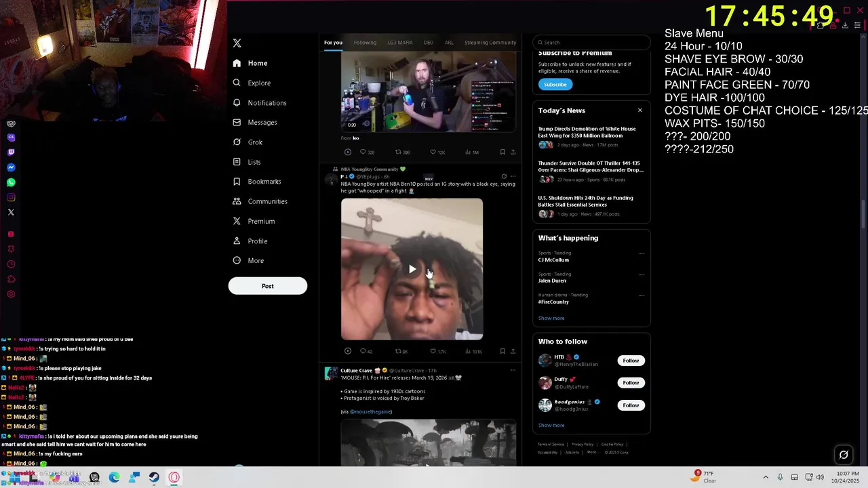Follow the HTB account
Viewport: 868px width, 488px height.
point(631,361)
